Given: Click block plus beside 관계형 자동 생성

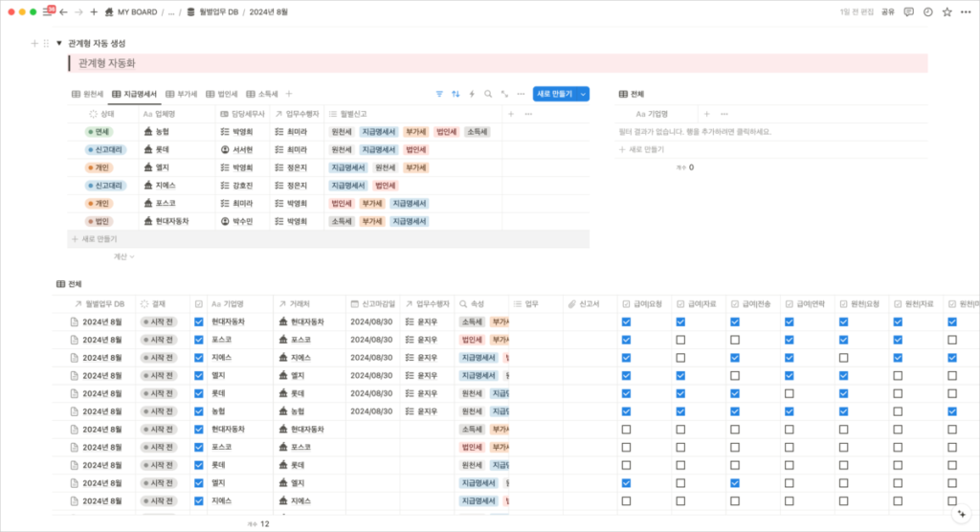Looking at the screenshot, I should pyautogui.click(x=35, y=43).
